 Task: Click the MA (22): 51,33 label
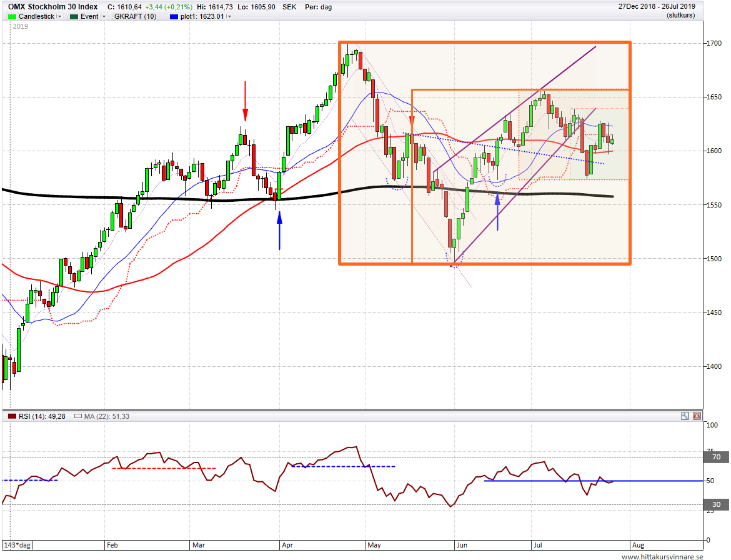click(x=107, y=416)
